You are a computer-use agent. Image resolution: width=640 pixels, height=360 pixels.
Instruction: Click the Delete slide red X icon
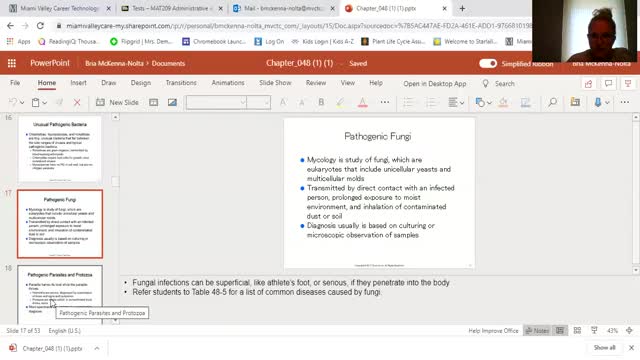pyautogui.click(x=77, y=102)
